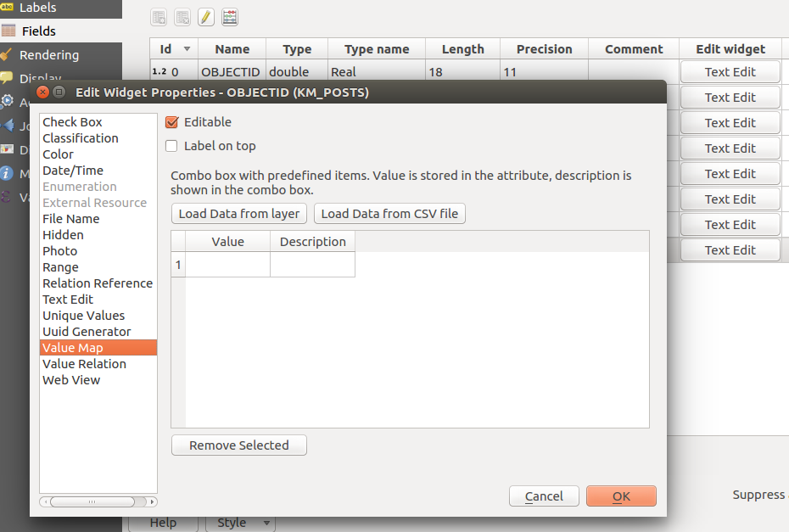
Task: Click the Labels icon in the sidebar
Action: tap(7, 7)
